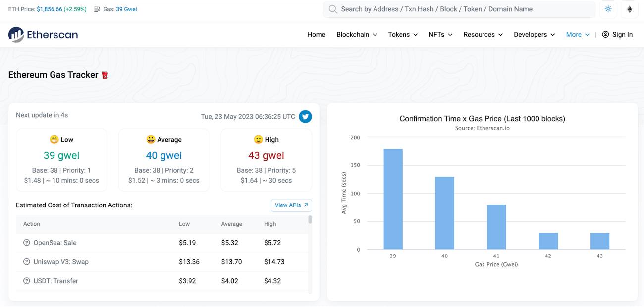Expand the Tokens menu
This screenshot has width=644, height=307.
click(x=403, y=35)
